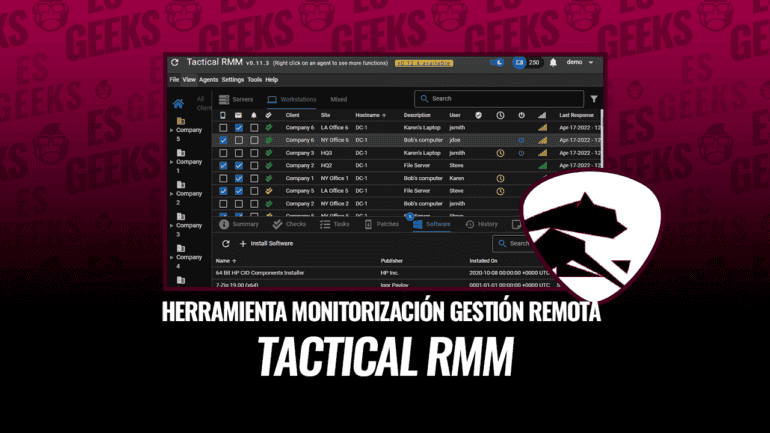Click the phone text-alert column header icon
This screenshot has width=770, height=433.
(x=223, y=115)
